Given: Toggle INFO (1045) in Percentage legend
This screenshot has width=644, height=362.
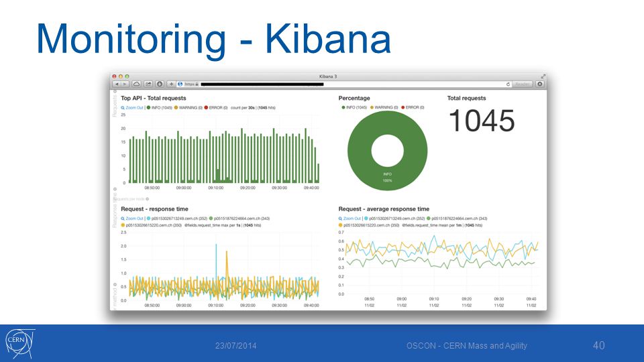Looking at the screenshot, I should click(354, 107).
